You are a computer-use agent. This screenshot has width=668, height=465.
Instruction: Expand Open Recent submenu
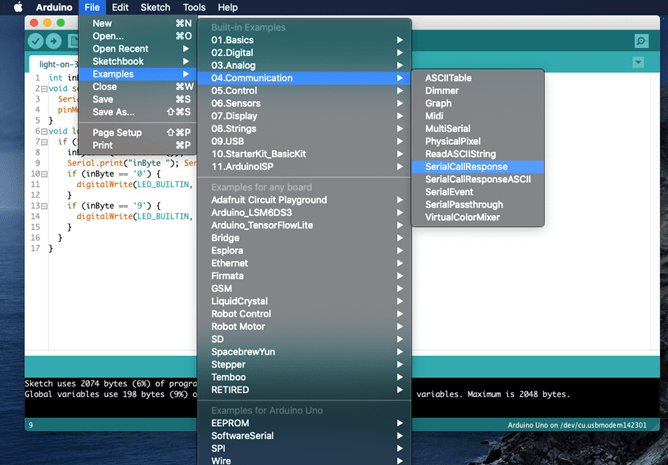click(138, 49)
